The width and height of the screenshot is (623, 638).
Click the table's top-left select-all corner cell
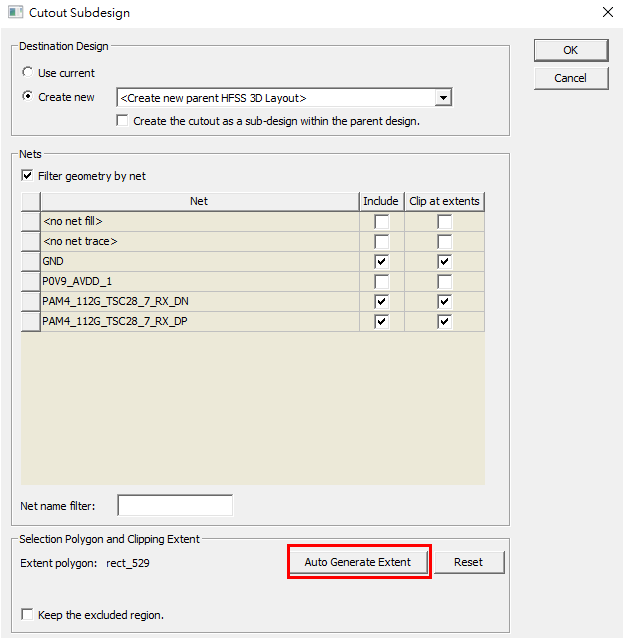tap(31, 201)
